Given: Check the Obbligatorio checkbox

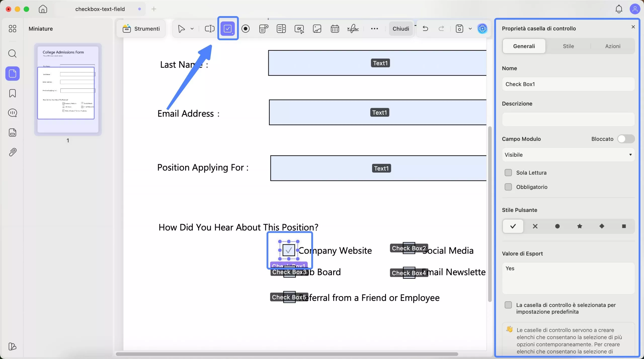Looking at the screenshot, I should pyautogui.click(x=508, y=187).
